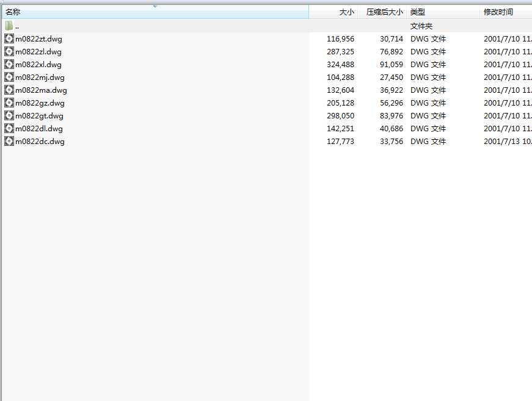This screenshot has width=532, height=401.
Task: Click compressed size 76,892
Action: click(x=392, y=52)
